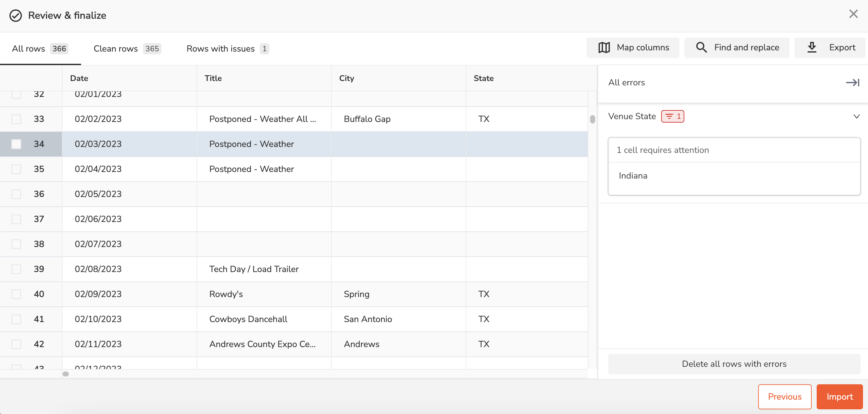Image resolution: width=868 pixels, height=414 pixels.
Task: Switch to the Rows with issues tab
Action: tap(227, 48)
